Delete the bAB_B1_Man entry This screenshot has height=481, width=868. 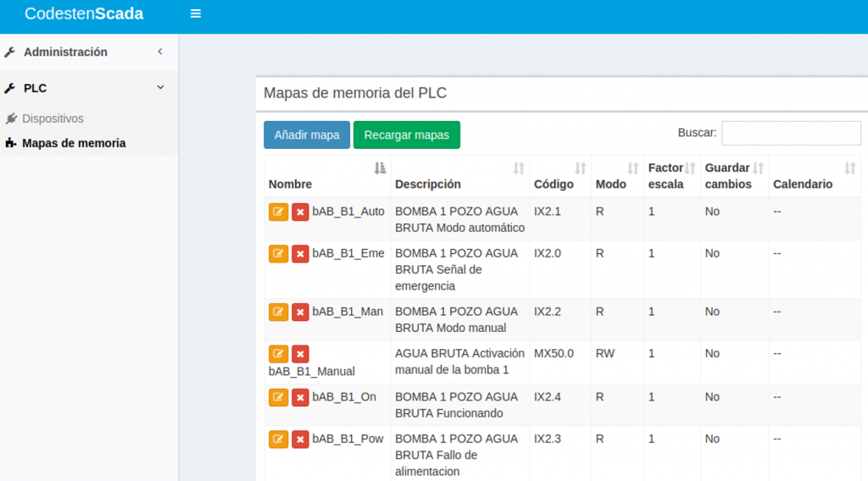coord(300,312)
